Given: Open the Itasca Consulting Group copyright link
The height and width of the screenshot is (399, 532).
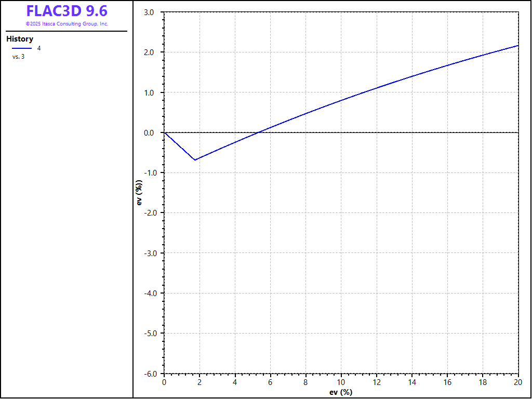Looking at the screenshot, I should tap(66, 24).
